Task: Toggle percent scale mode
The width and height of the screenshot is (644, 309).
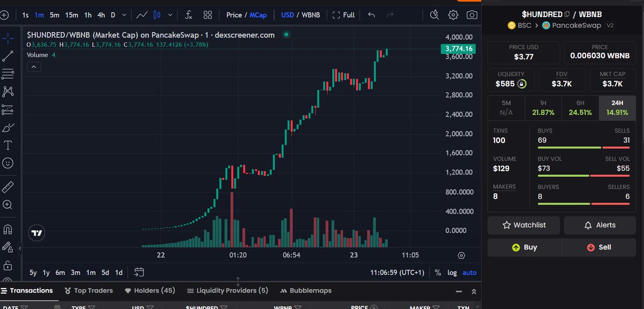Action: point(438,273)
